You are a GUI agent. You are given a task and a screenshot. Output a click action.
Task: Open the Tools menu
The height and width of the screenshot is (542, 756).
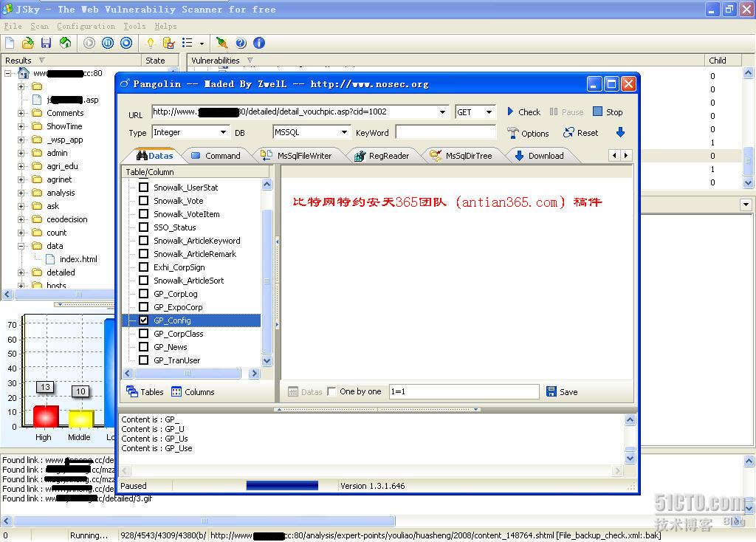click(x=134, y=26)
